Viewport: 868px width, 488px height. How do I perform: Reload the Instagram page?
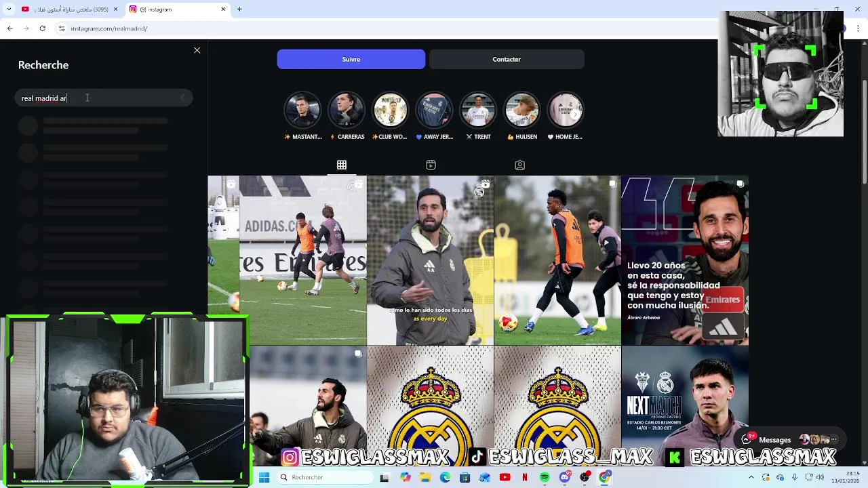[42, 28]
